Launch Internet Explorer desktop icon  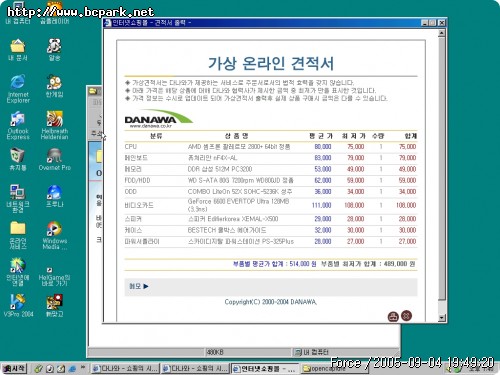pyautogui.click(x=18, y=89)
